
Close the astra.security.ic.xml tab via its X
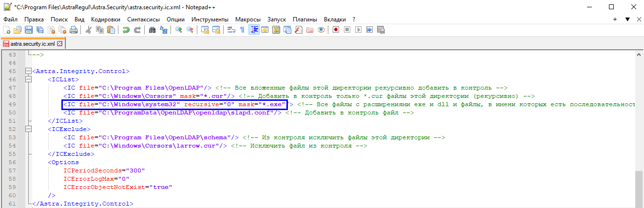(x=60, y=43)
